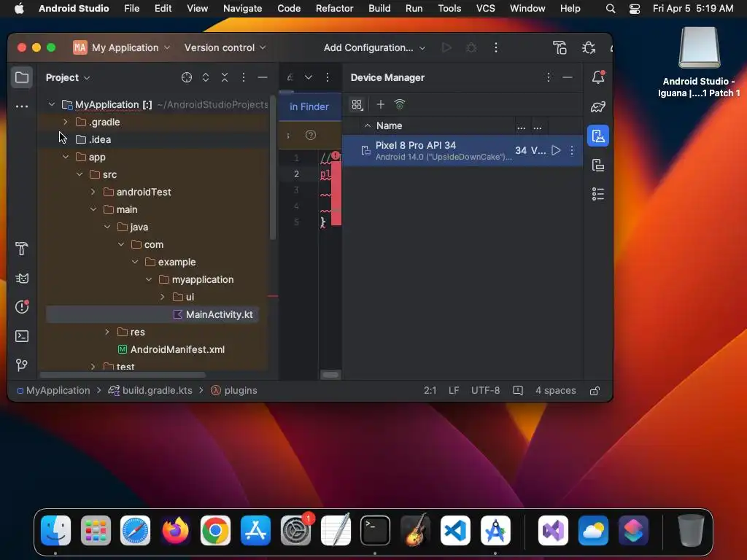Open Version control dropdown
Viewport: 747px width, 560px height.
tap(225, 47)
